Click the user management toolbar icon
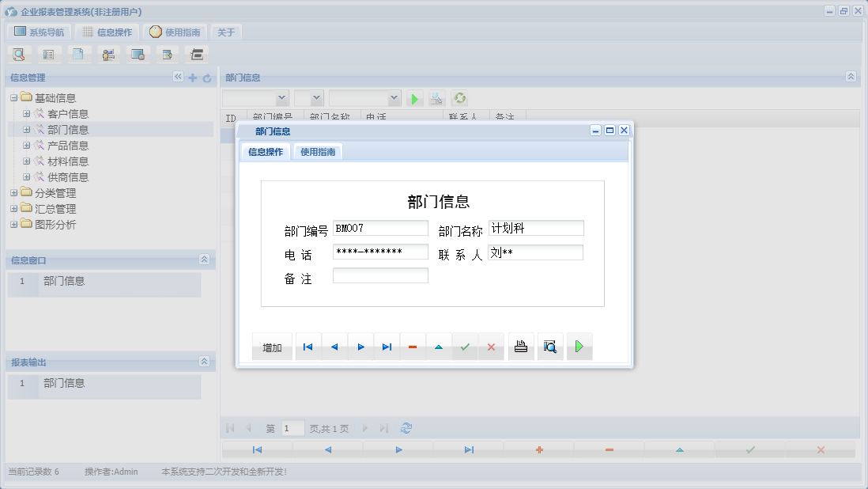This screenshot has height=489, width=868. point(108,54)
